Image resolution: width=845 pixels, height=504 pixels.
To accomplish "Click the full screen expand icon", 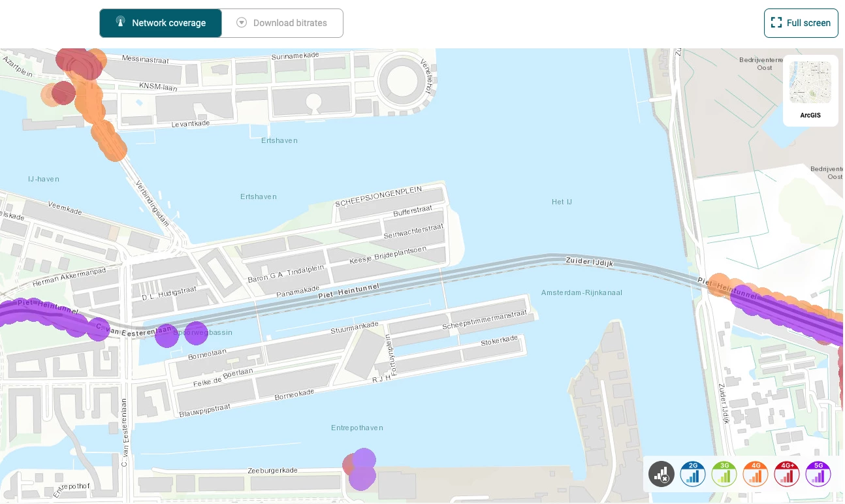I will [776, 23].
